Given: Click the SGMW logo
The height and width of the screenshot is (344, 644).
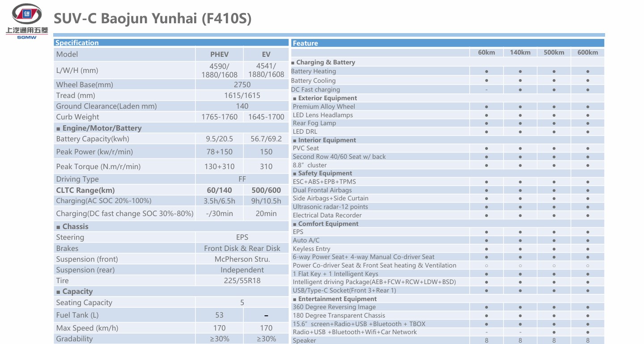Looking at the screenshot, I should point(27,21).
